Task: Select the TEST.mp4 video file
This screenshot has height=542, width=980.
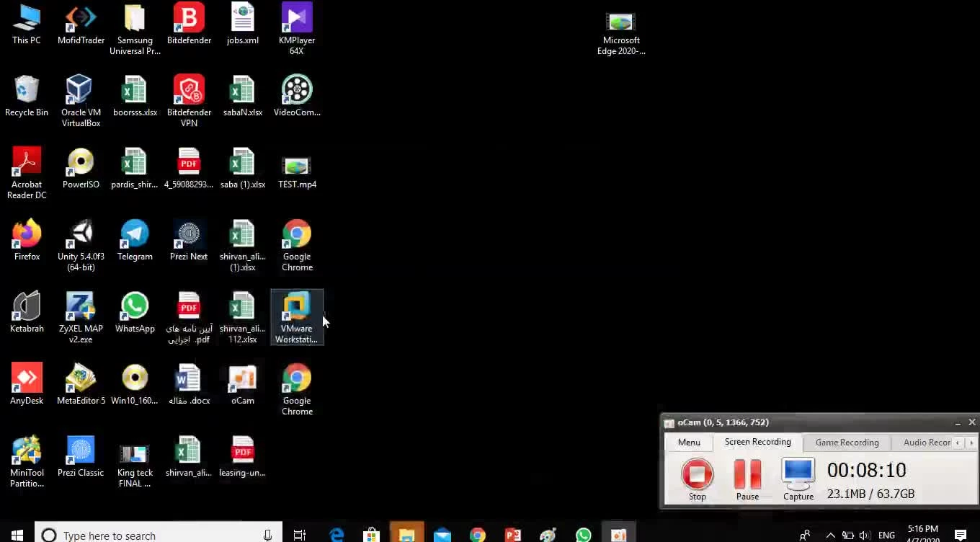Action: [x=297, y=173]
